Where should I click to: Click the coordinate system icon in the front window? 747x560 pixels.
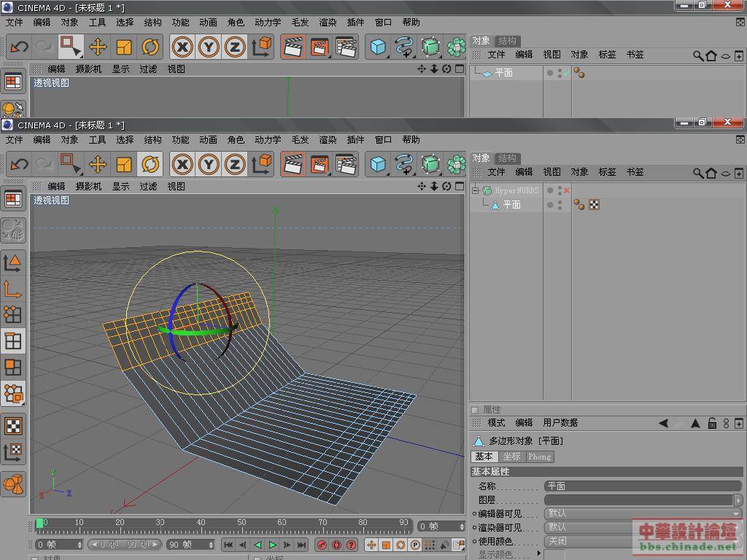[x=261, y=164]
